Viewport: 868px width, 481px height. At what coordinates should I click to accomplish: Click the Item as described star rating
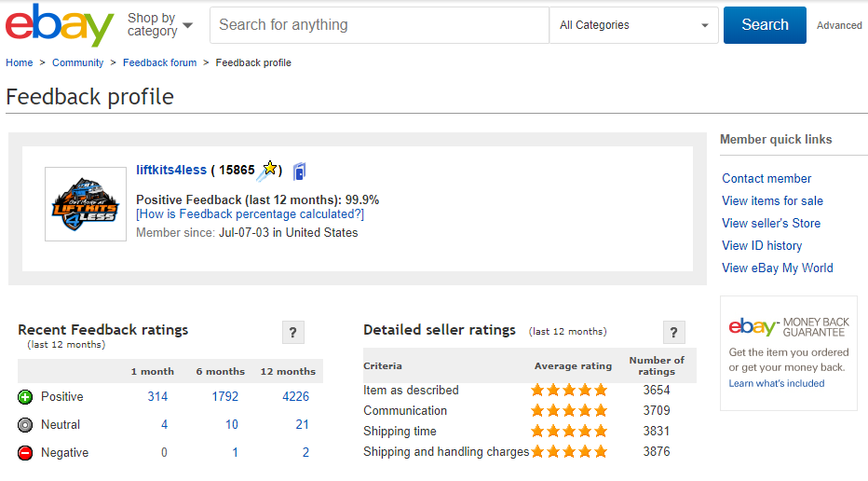click(569, 391)
